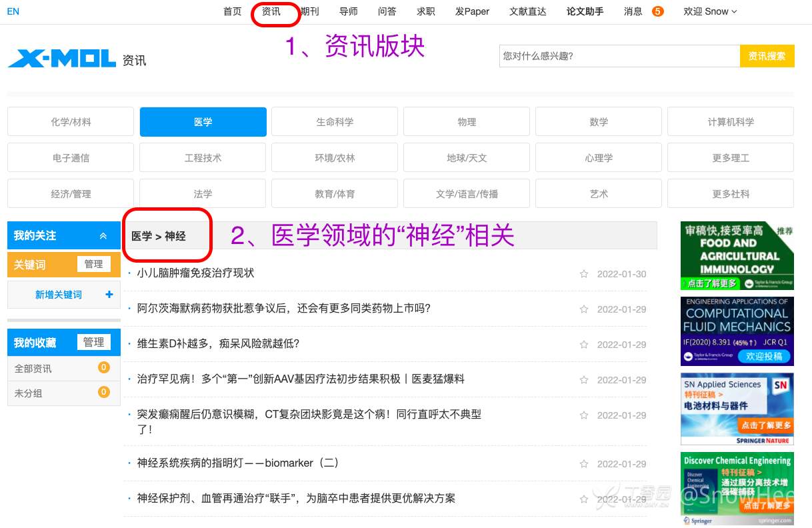Click 管理 next to 关键词

click(x=93, y=264)
